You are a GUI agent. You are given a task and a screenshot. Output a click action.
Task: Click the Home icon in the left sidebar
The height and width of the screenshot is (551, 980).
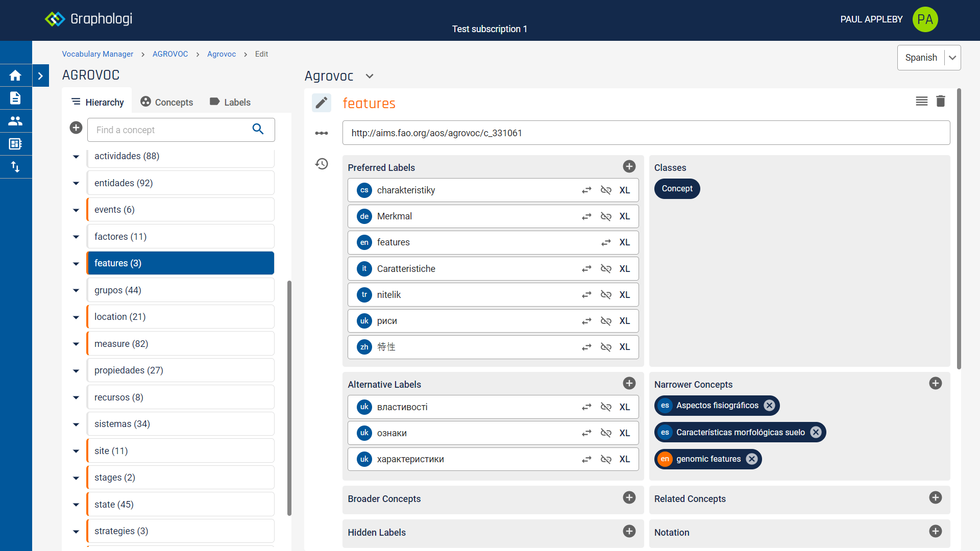click(x=15, y=76)
